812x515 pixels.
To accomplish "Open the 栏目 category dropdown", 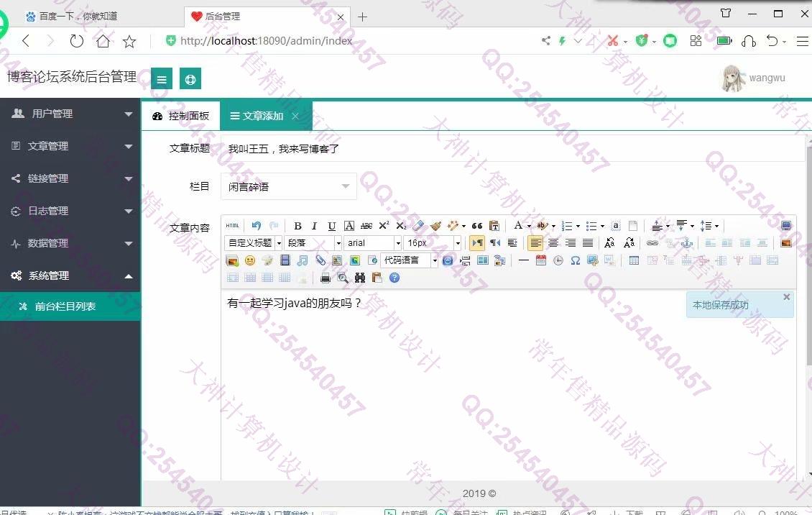I will [289, 186].
